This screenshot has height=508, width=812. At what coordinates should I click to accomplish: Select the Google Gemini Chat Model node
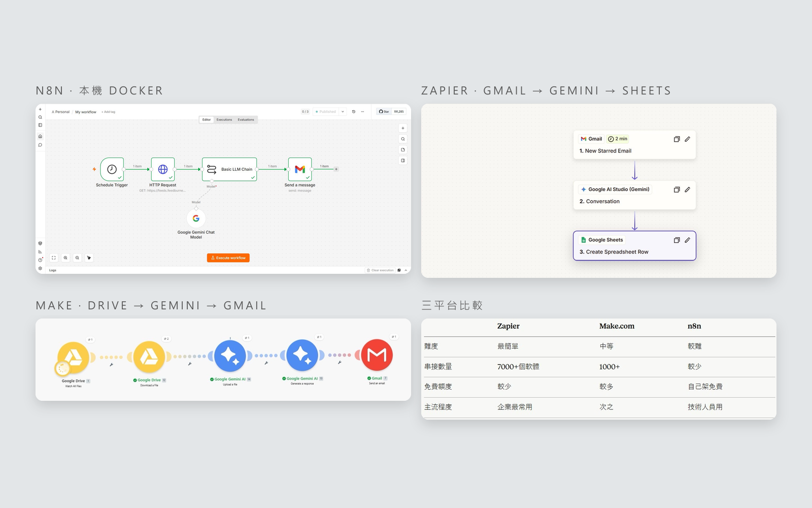point(196,218)
